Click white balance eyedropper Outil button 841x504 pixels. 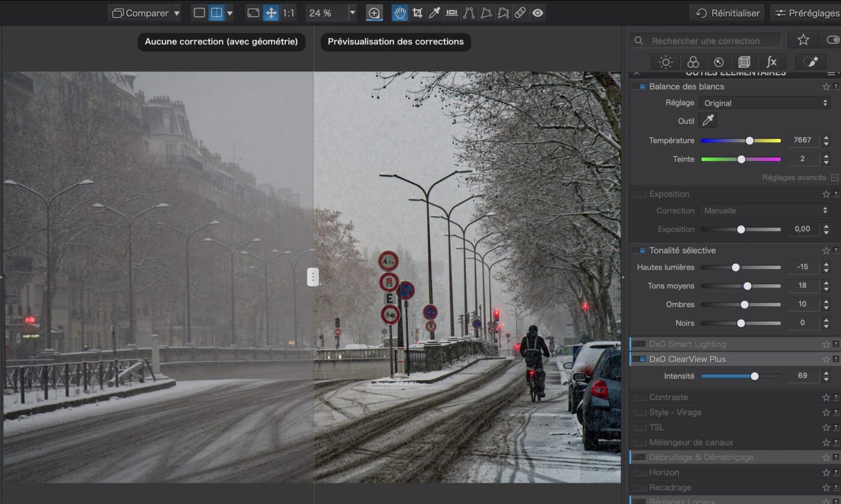(x=708, y=121)
